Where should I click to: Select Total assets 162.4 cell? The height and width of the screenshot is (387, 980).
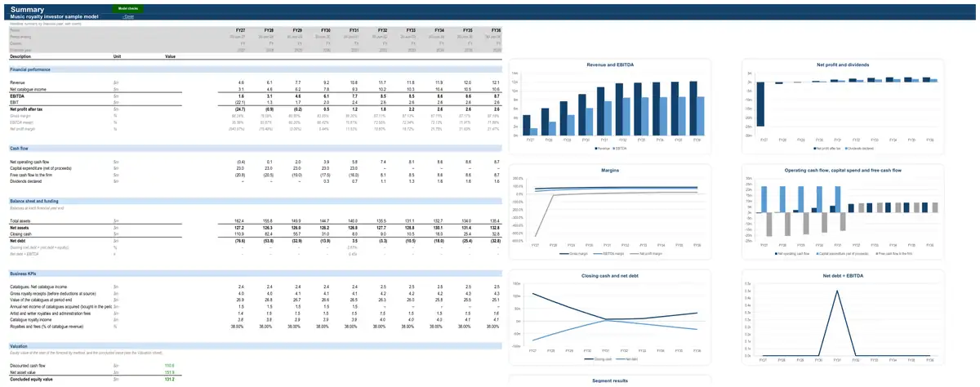[x=240, y=221]
